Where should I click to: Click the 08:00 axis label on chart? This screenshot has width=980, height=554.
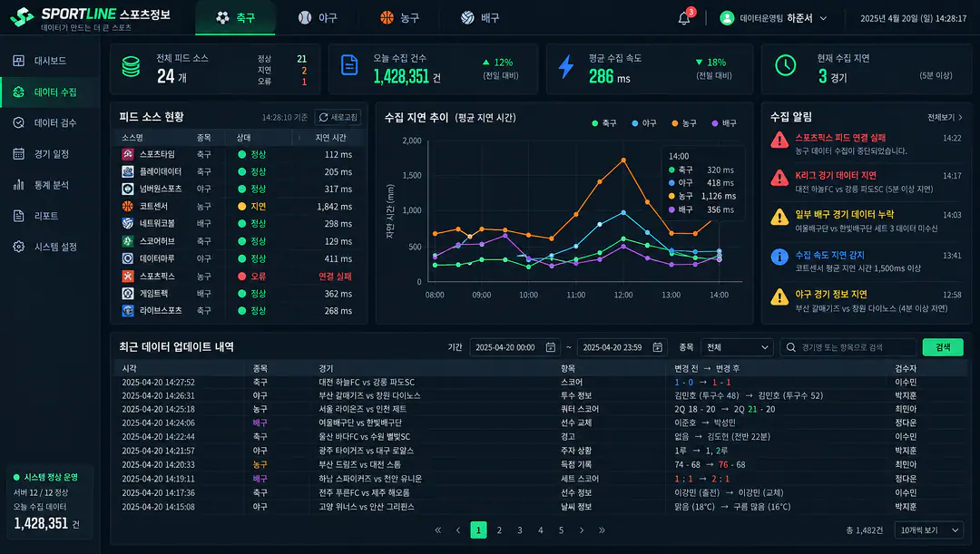click(x=435, y=295)
